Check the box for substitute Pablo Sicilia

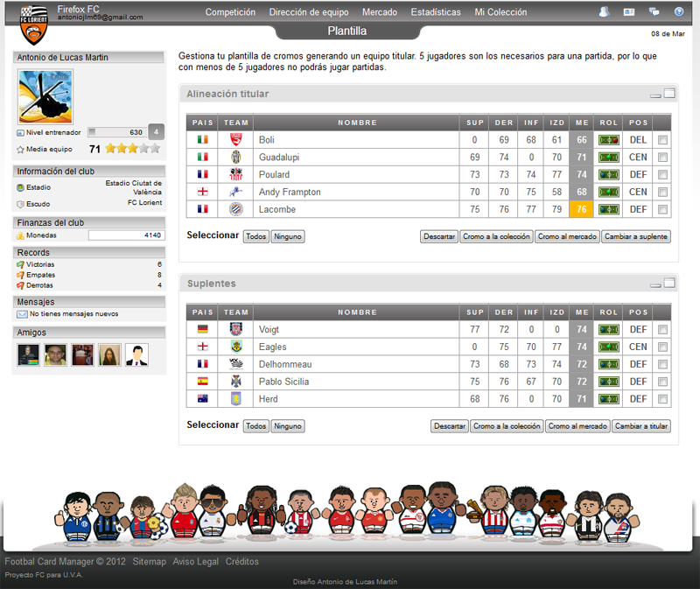(x=662, y=382)
